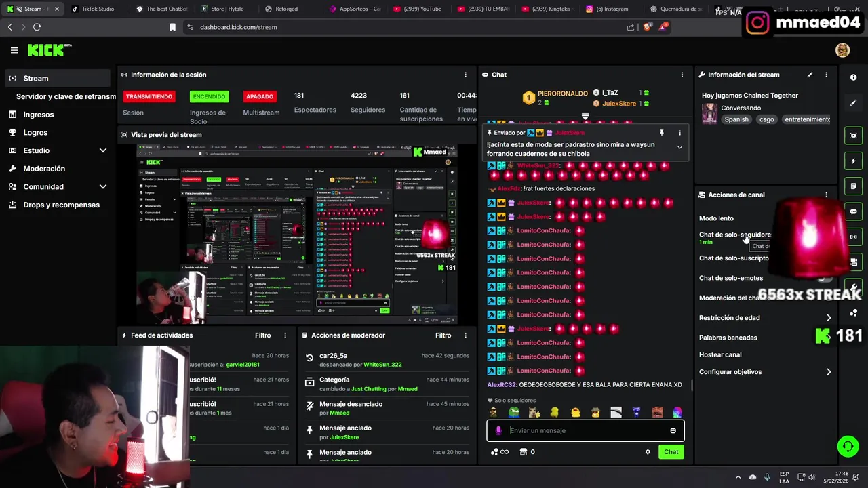The height and width of the screenshot is (488, 868).
Task: Edit stream information with the pencil icon
Action: (x=810, y=75)
